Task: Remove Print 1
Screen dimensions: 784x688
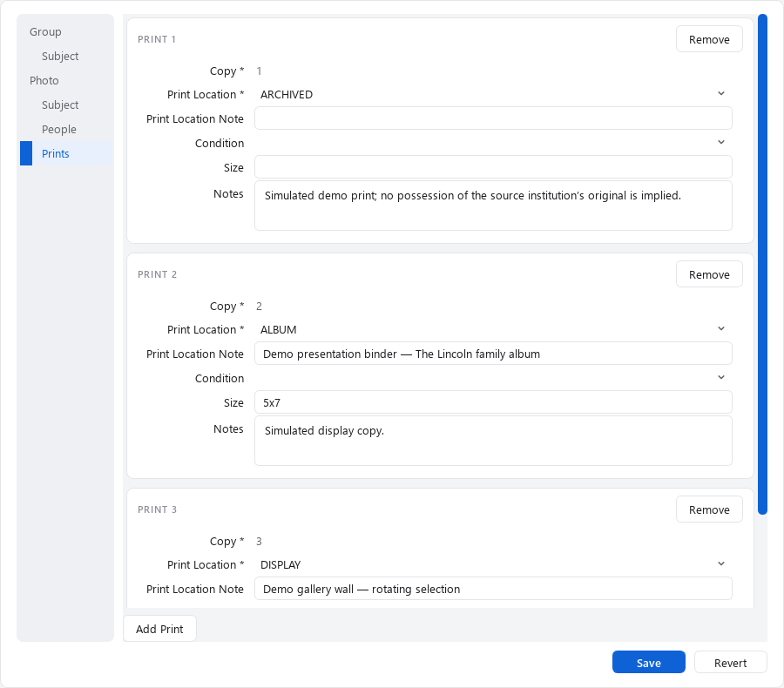Action: [709, 39]
